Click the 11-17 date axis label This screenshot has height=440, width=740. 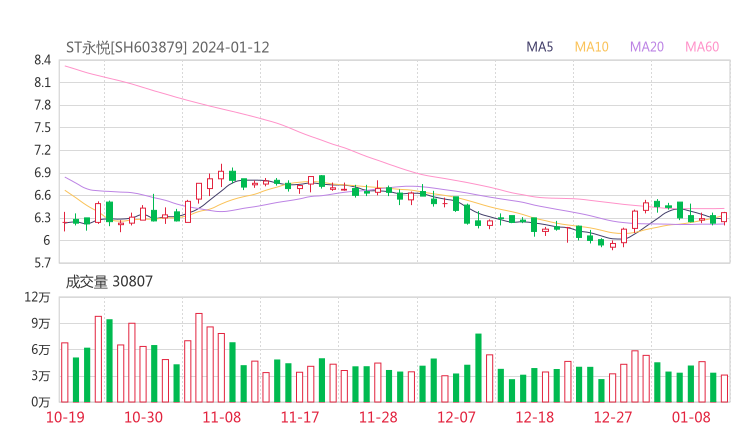(300, 417)
